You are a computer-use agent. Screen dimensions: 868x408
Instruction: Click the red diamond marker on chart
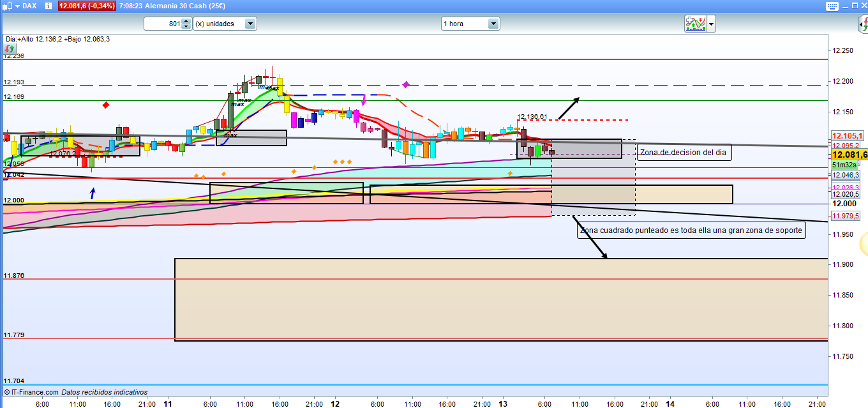click(106, 105)
